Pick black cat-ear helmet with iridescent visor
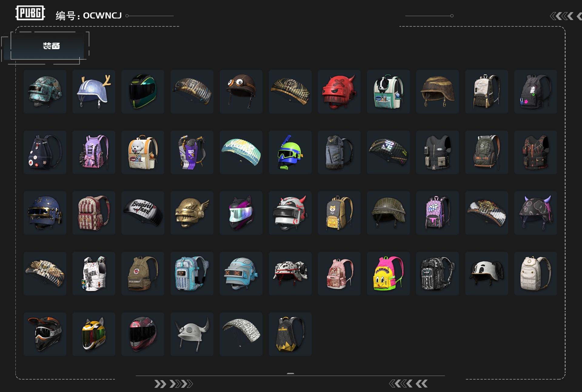This screenshot has width=582, height=392. coord(241,213)
